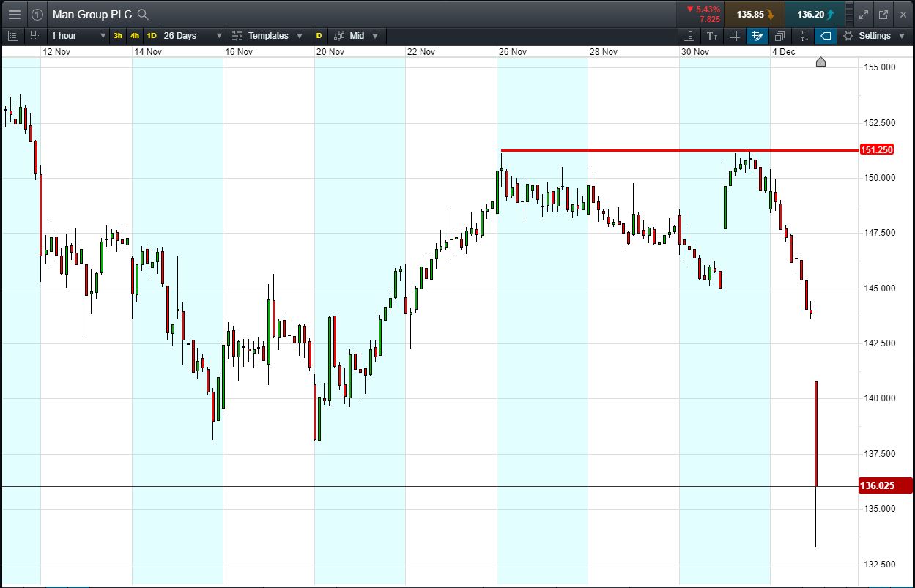The image size is (915, 588).
Task: Click the overlapping windows icon
Action: pos(780,35)
